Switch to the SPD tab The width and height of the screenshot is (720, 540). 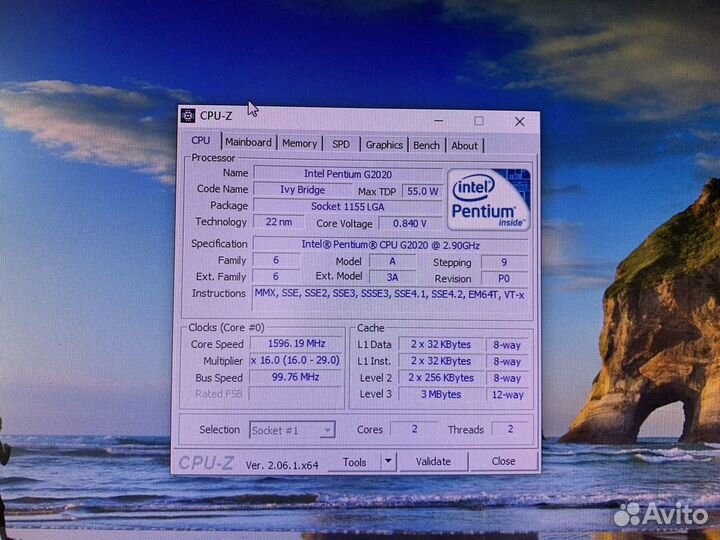coord(341,144)
